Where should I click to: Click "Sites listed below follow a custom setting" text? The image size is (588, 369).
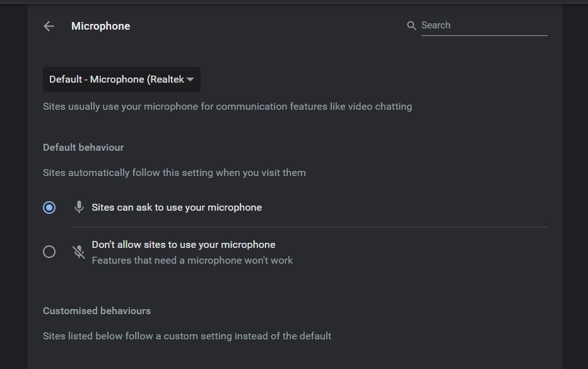pyautogui.click(x=187, y=336)
